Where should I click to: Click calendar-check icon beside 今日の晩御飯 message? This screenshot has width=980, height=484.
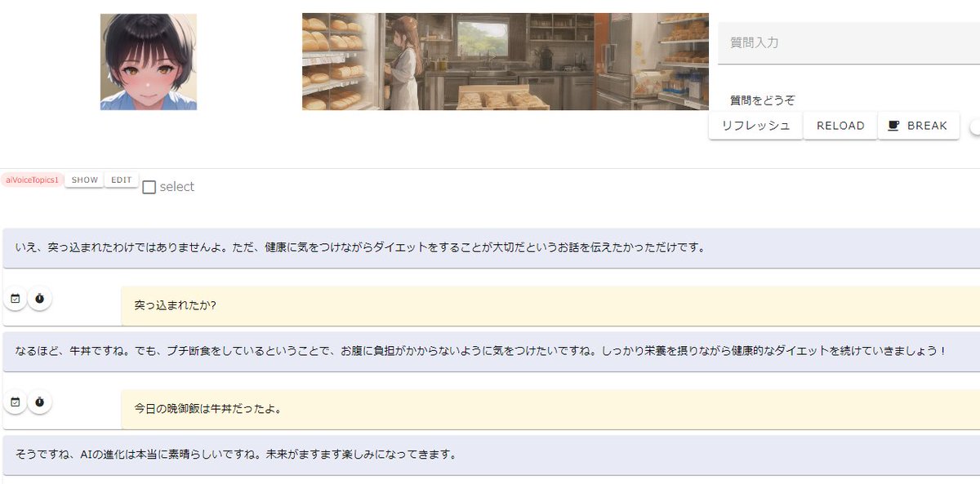click(x=15, y=402)
